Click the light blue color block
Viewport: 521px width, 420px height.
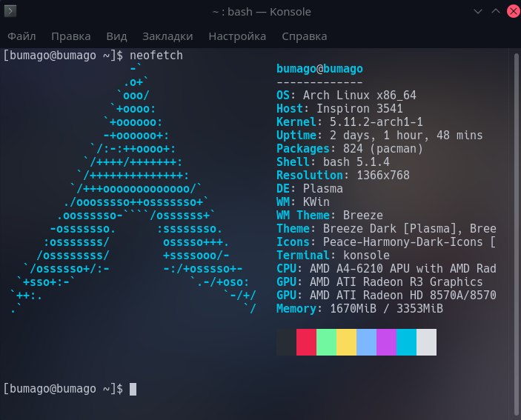tap(367, 342)
